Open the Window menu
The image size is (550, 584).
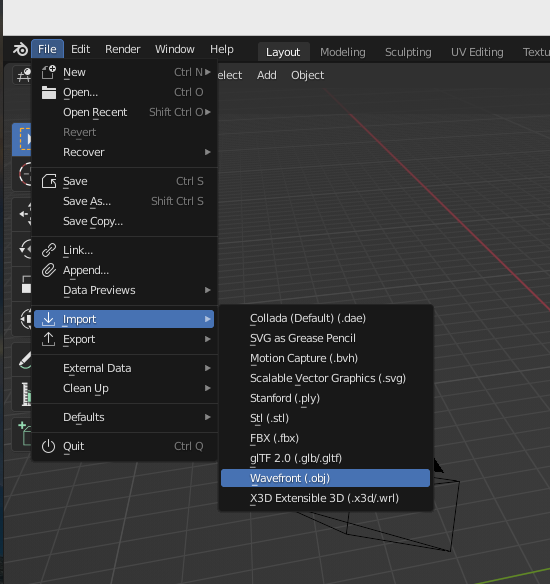tap(175, 49)
